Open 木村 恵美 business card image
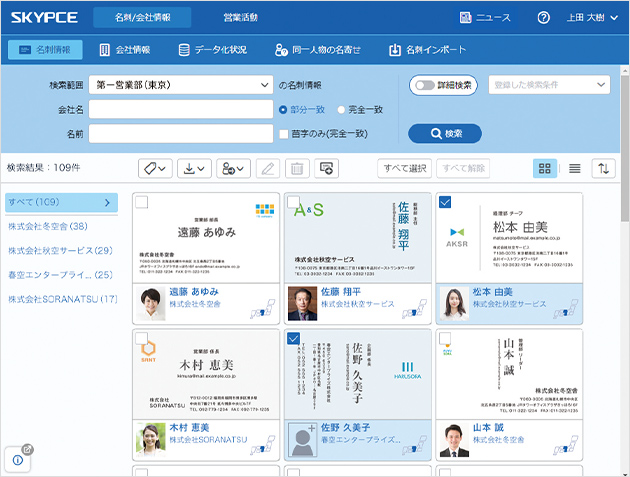Image resolution: width=630 pixels, height=477 pixels. 206,374
